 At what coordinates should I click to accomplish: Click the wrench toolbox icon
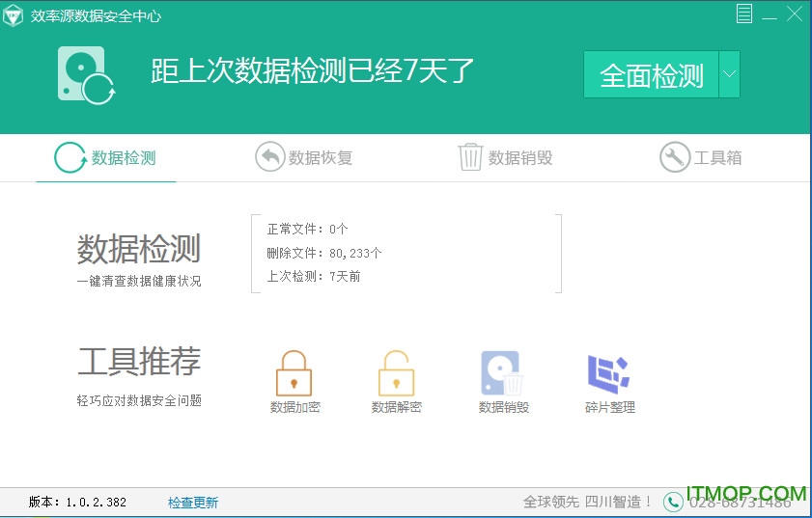pos(674,157)
